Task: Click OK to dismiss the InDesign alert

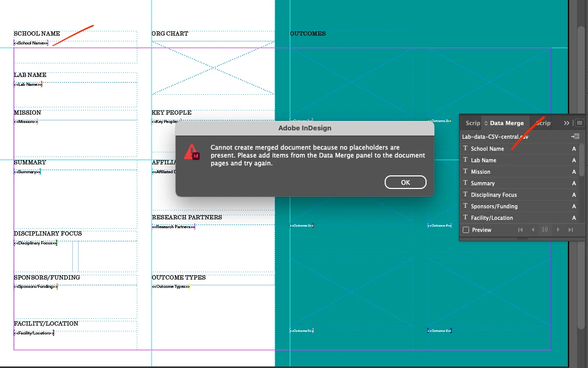Action: click(x=406, y=182)
